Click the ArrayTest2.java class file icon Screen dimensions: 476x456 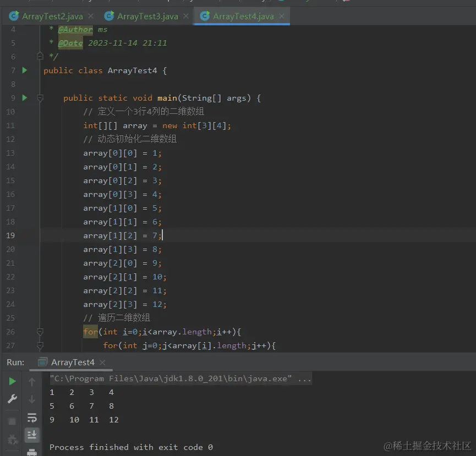coord(14,16)
